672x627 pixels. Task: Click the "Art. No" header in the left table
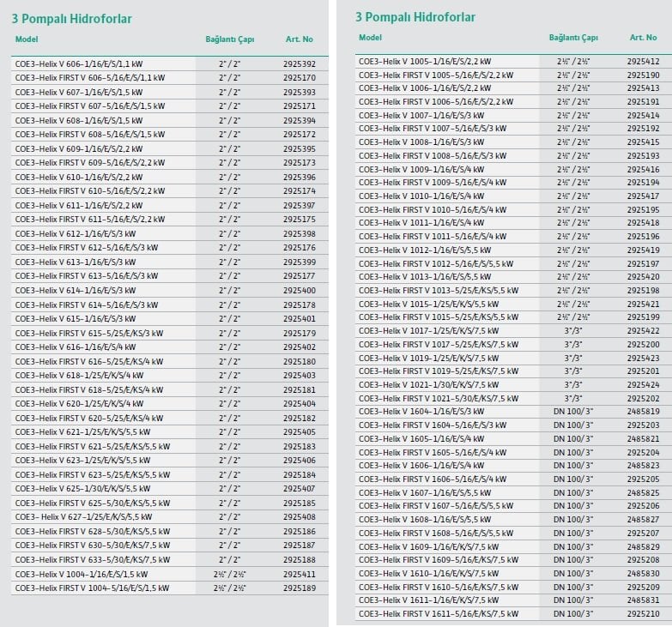pyautogui.click(x=300, y=39)
